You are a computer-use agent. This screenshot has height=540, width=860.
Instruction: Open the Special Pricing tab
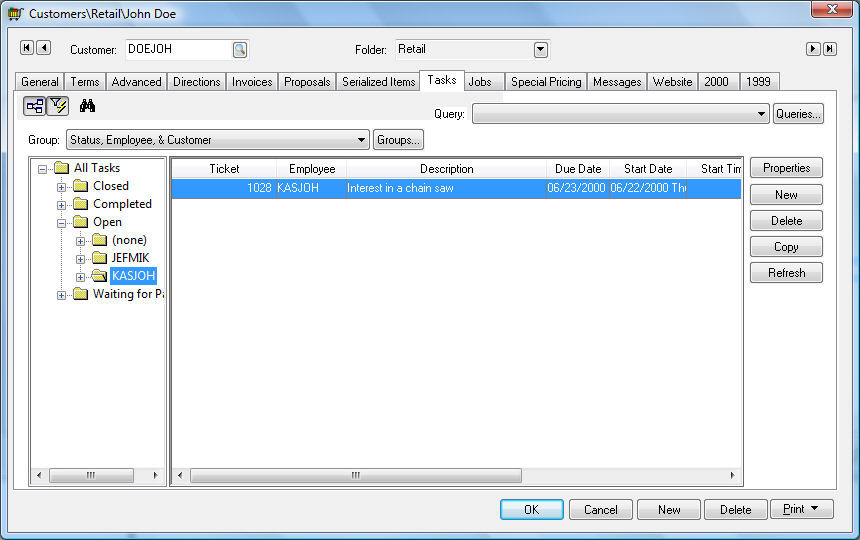(545, 82)
